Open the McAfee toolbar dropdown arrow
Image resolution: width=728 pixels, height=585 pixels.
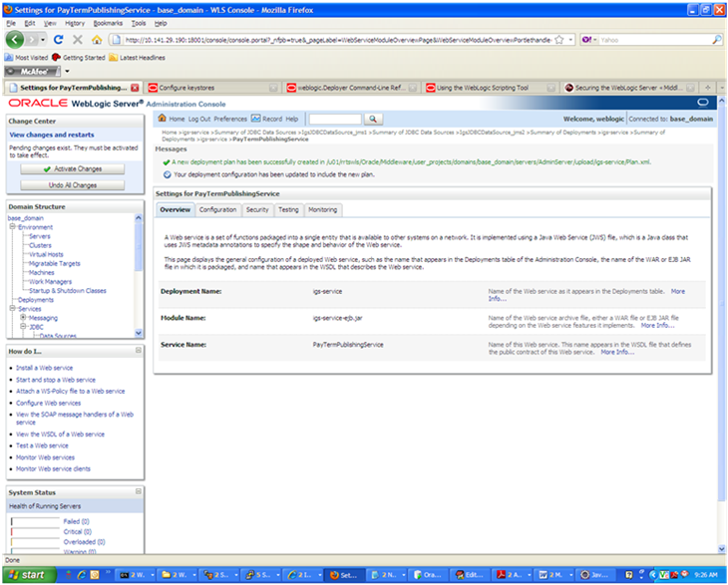click(x=68, y=72)
